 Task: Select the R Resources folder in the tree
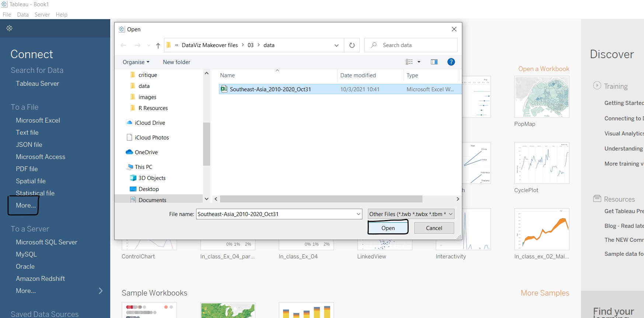tap(153, 108)
